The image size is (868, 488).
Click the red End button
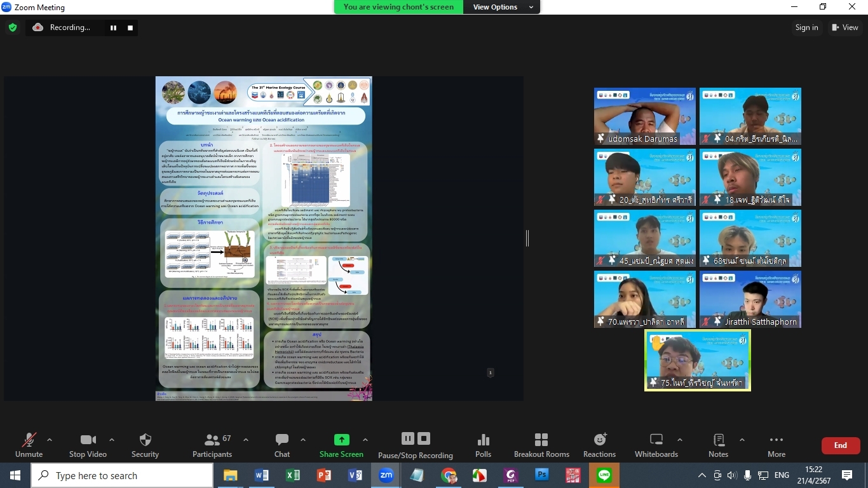pyautogui.click(x=840, y=445)
